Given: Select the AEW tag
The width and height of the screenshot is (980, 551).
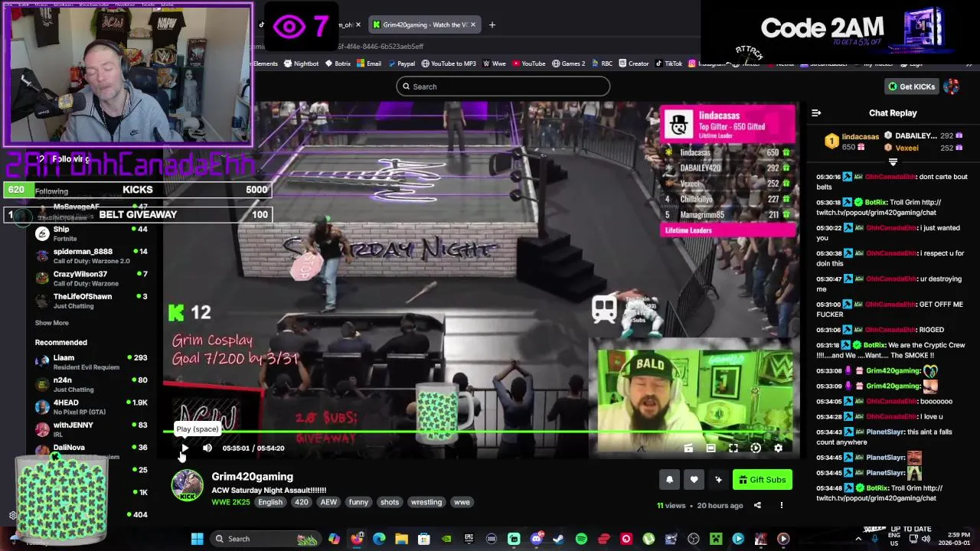Looking at the screenshot, I should point(328,502).
